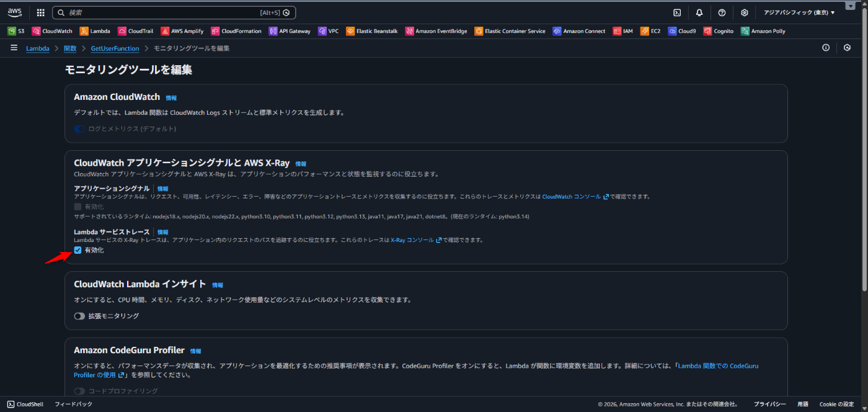Open Amazon Connect shortcut
The width and height of the screenshot is (868, 412).
[x=579, y=31]
